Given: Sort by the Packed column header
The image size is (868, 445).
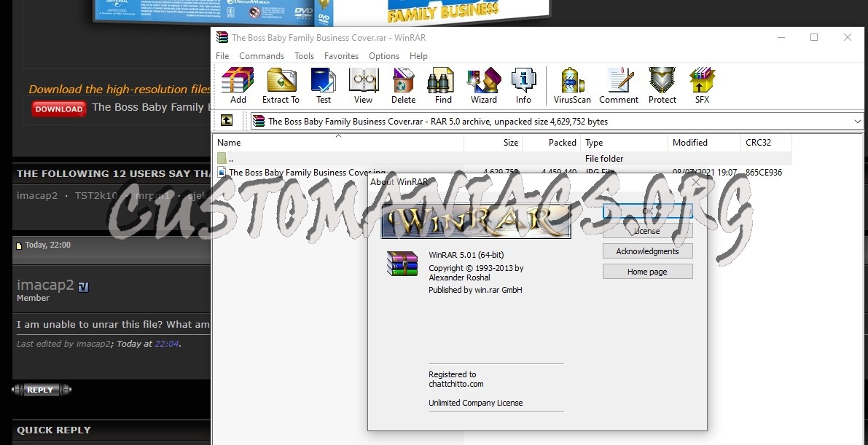Looking at the screenshot, I should (x=552, y=142).
